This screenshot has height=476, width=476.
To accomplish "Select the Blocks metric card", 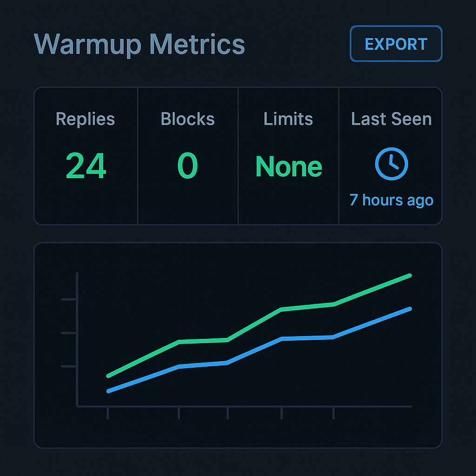I will pyautogui.click(x=187, y=156).
